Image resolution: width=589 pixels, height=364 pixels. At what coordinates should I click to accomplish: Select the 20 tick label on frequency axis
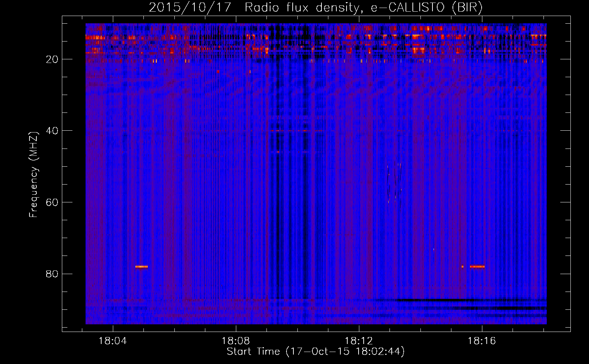tap(52, 59)
